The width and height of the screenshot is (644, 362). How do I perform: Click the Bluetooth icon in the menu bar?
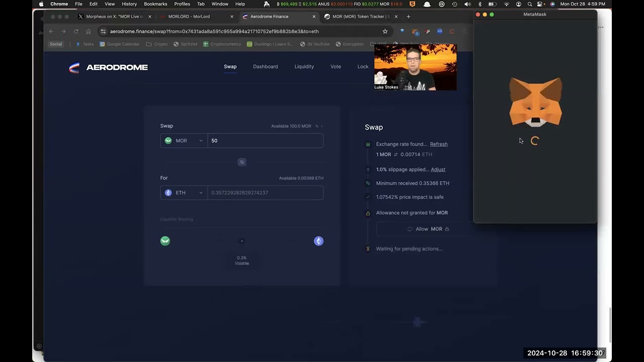point(480,4)
